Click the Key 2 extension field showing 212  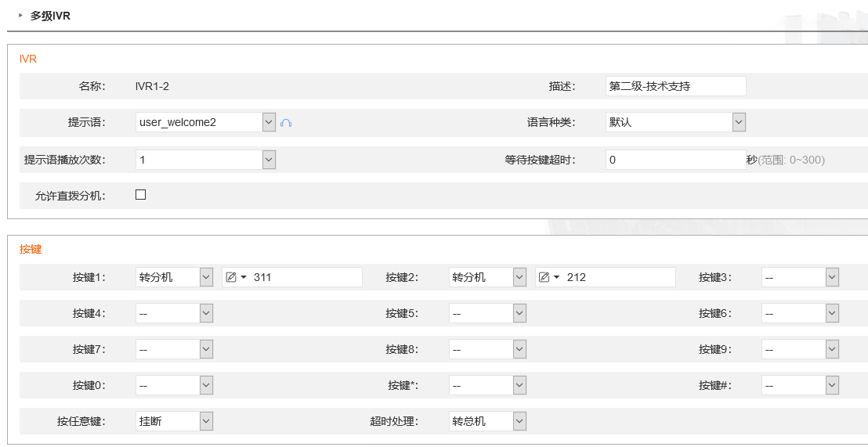tap(606, 277)
